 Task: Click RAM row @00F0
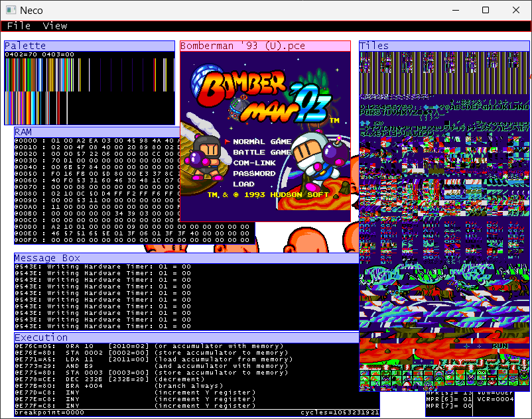pos(132,240)
